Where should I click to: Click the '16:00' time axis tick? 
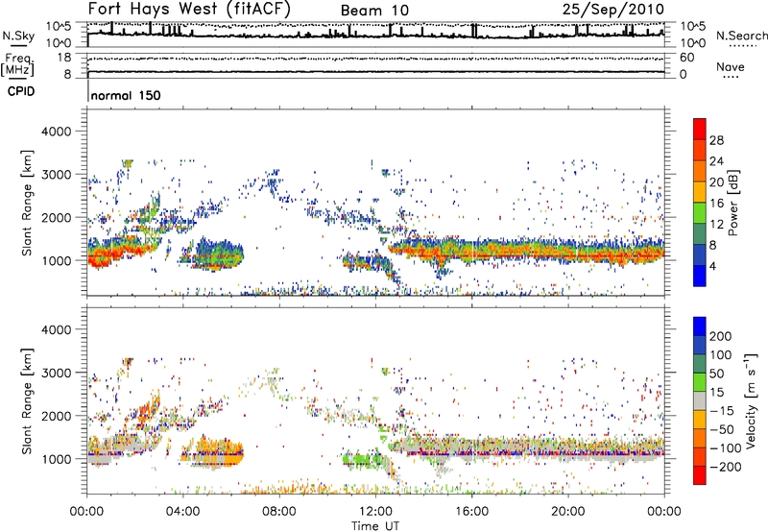coord(471,512)
